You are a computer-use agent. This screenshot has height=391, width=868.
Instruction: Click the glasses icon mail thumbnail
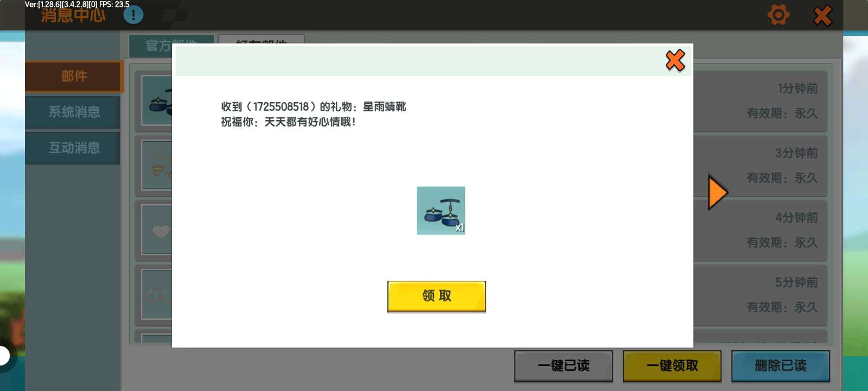coord(158,295)
